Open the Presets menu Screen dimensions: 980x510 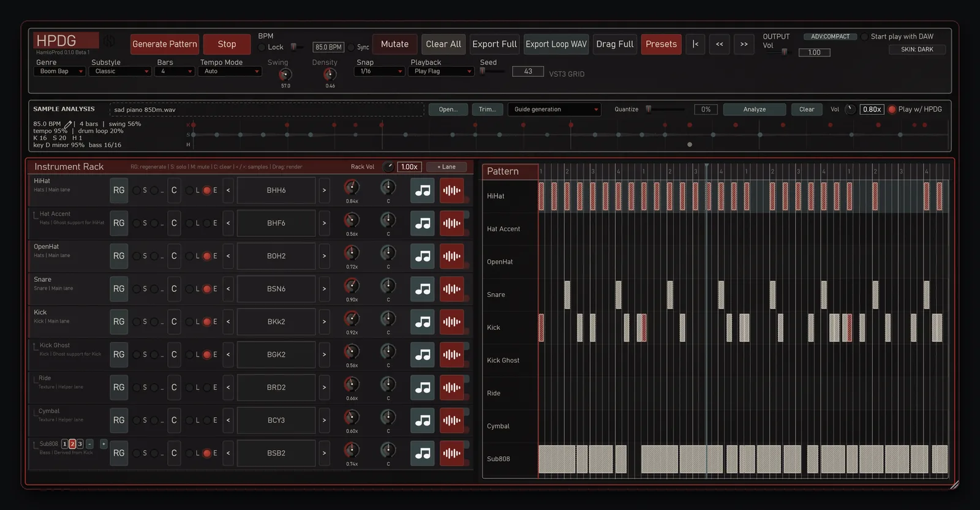click(x=661, y=44)
